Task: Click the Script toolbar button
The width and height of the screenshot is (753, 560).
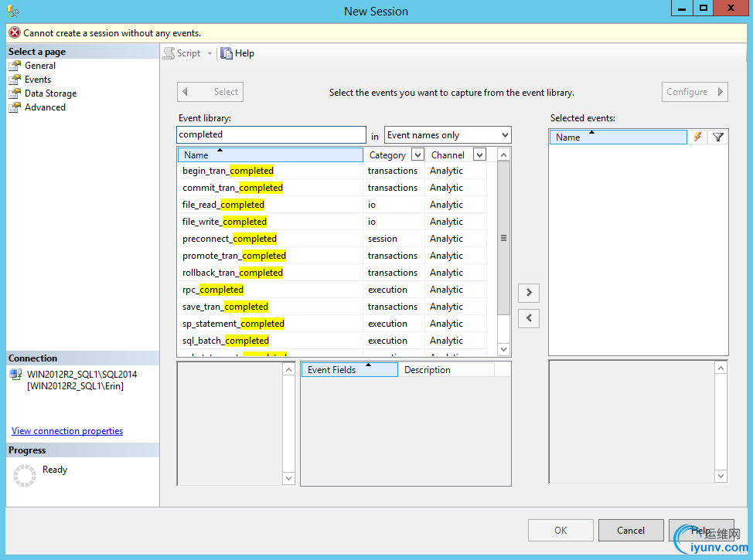Action: pyautogui.click(x=182, y=53)
